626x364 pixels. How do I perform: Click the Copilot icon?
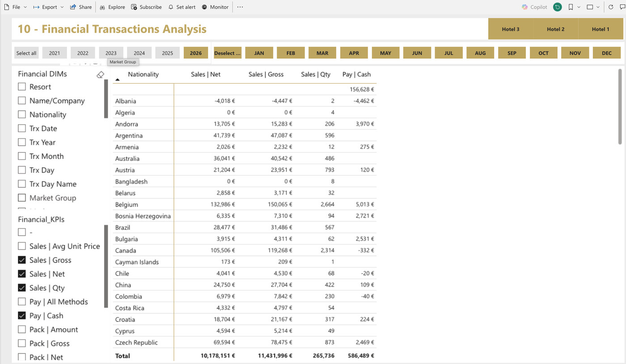[525, 7]
